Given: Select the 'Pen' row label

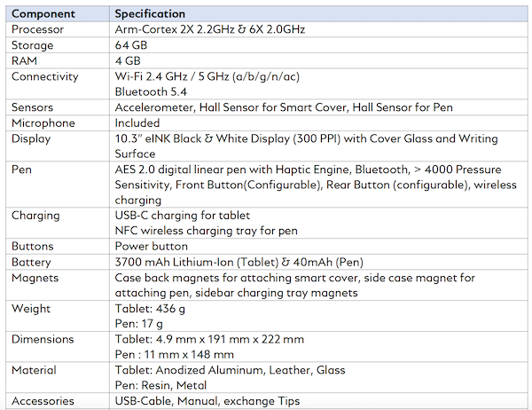Looking at the screenshot, I should [x=21, y=170].
